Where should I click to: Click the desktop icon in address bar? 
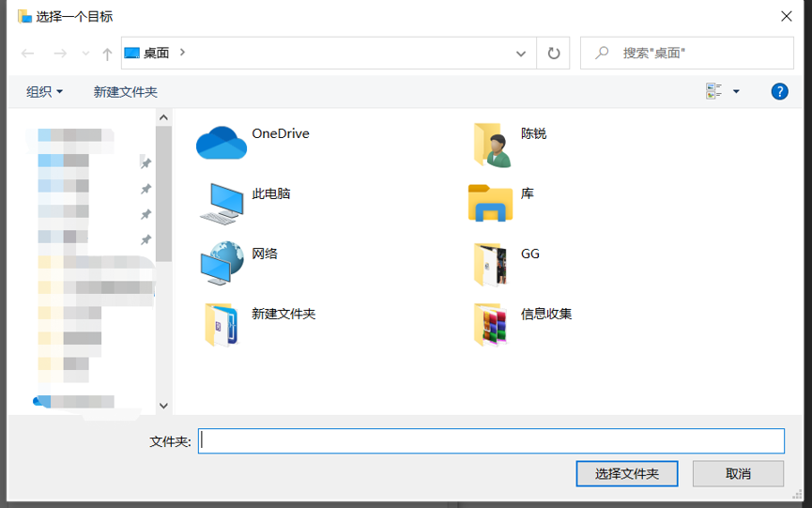[x=132, y=53]
